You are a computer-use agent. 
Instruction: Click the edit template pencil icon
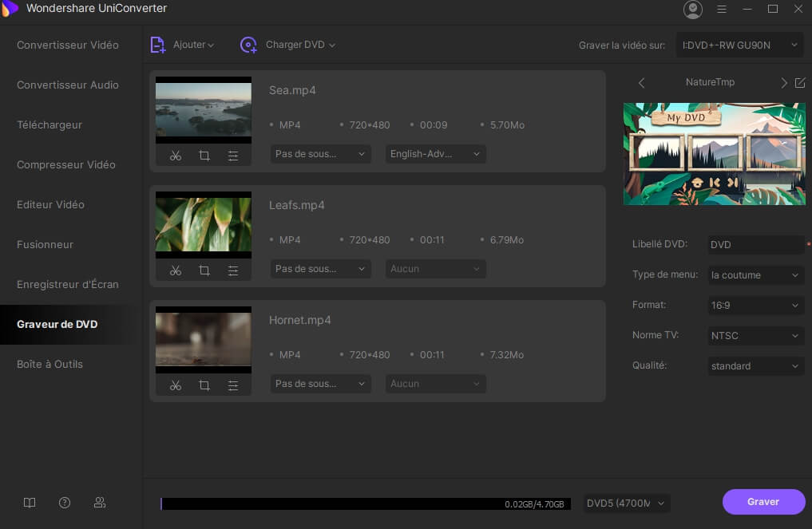pyautogui.click(x=800, y=83)
